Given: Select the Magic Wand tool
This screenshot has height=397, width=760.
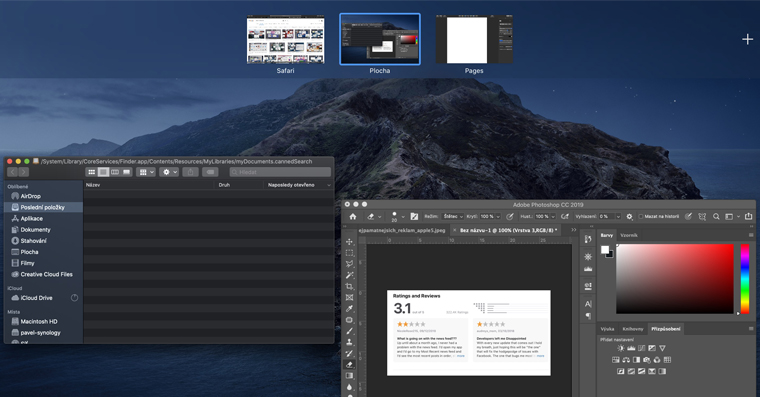Looking at the screenshot, I should point(349,275).
